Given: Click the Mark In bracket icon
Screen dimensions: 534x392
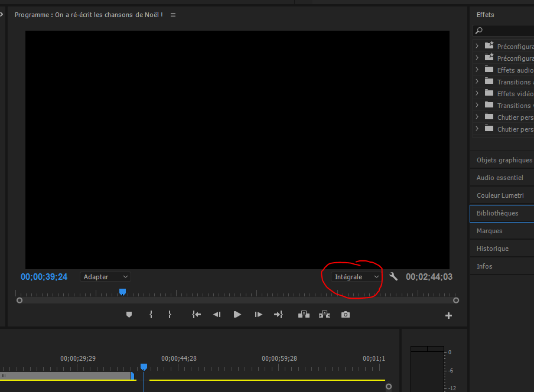Looking at the screenshot, I should (151, 315).
